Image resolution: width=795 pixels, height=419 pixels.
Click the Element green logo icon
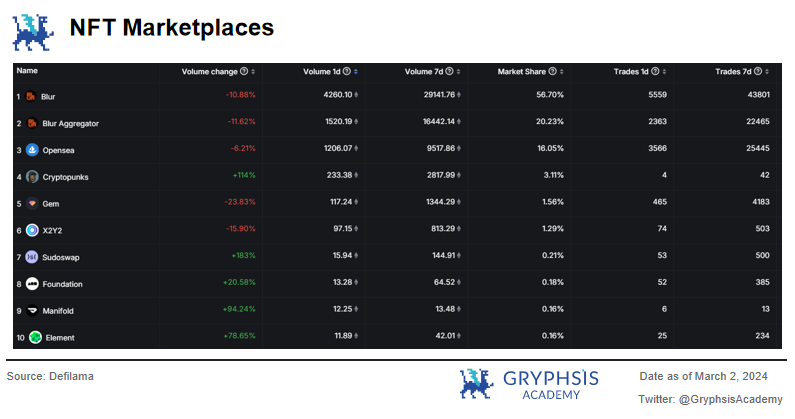pyautogui.click(x=35, y=337)
